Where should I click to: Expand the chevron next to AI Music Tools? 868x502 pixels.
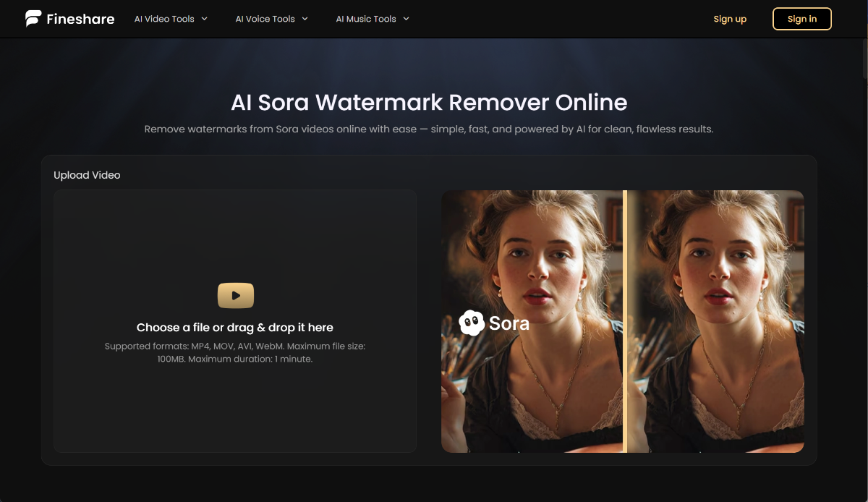tap(406, 19)
